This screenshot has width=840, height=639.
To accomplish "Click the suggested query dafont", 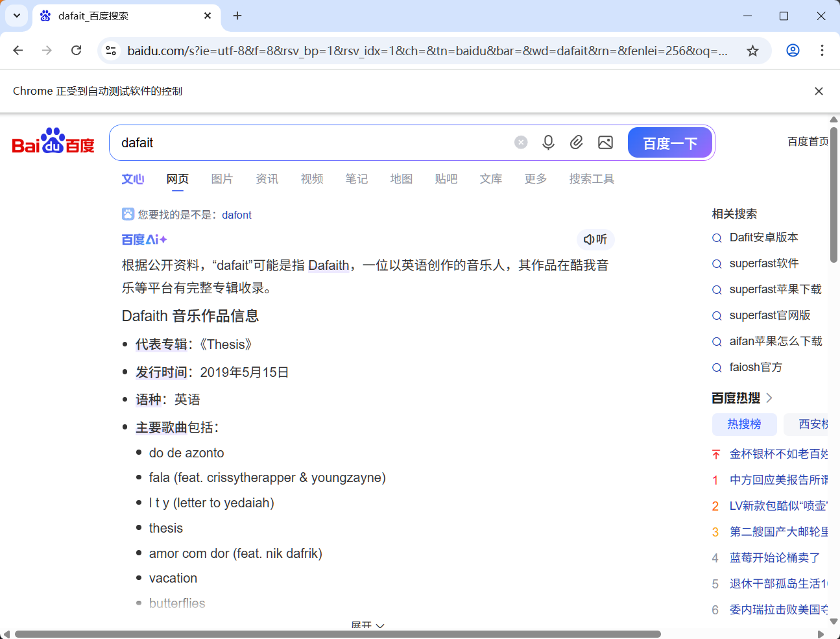I will pyautogui.click(x=237, y=215).
